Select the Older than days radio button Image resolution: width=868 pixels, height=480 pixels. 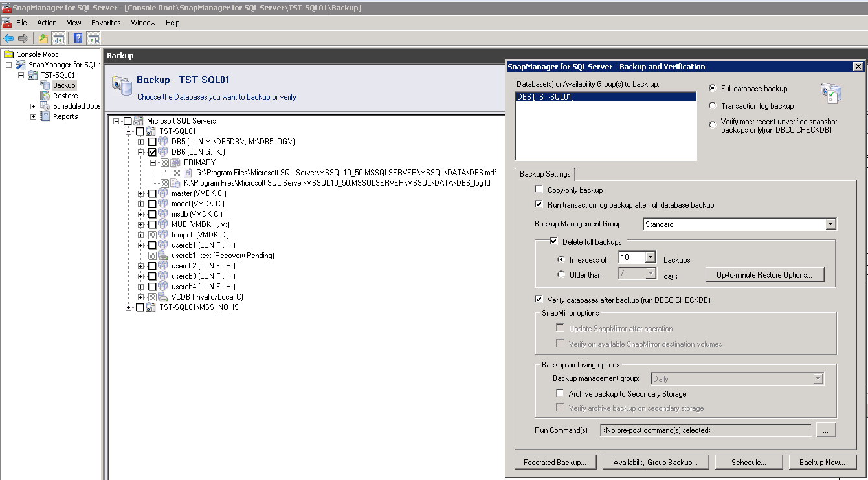pyautogui.click(x=561, y=275)
